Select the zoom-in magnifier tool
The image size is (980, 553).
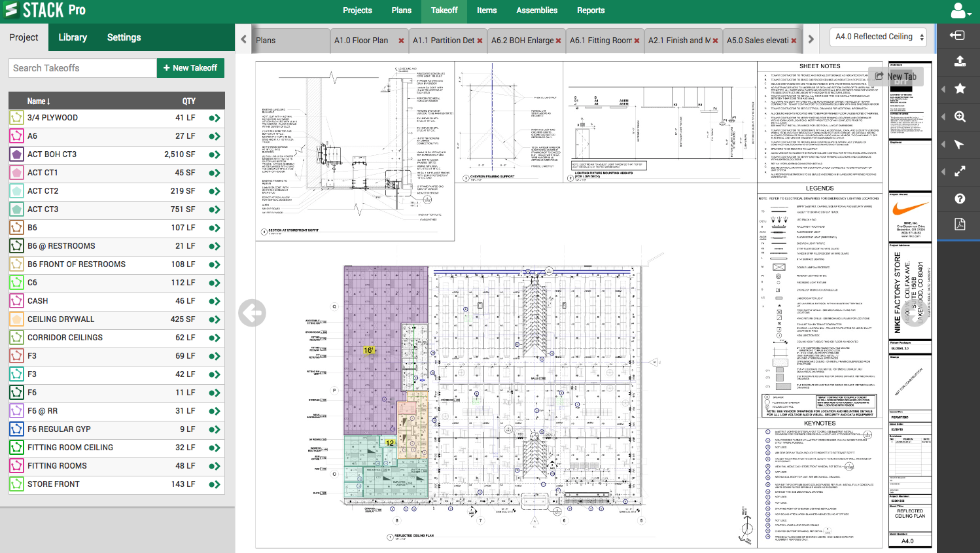point(960,116)
